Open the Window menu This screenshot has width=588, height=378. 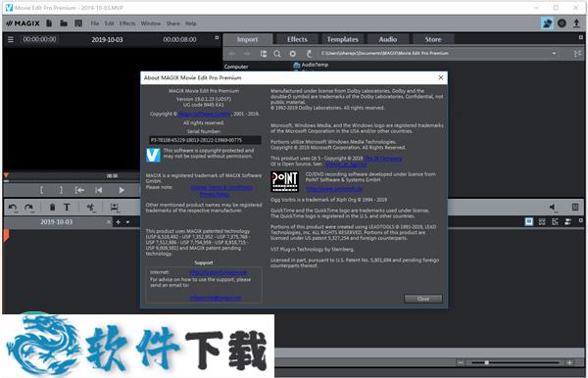pos(151,24)
